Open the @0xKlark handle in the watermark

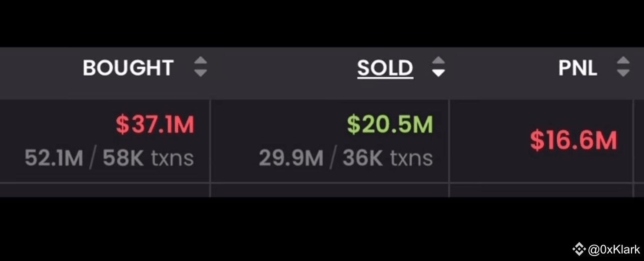(614, 249)
